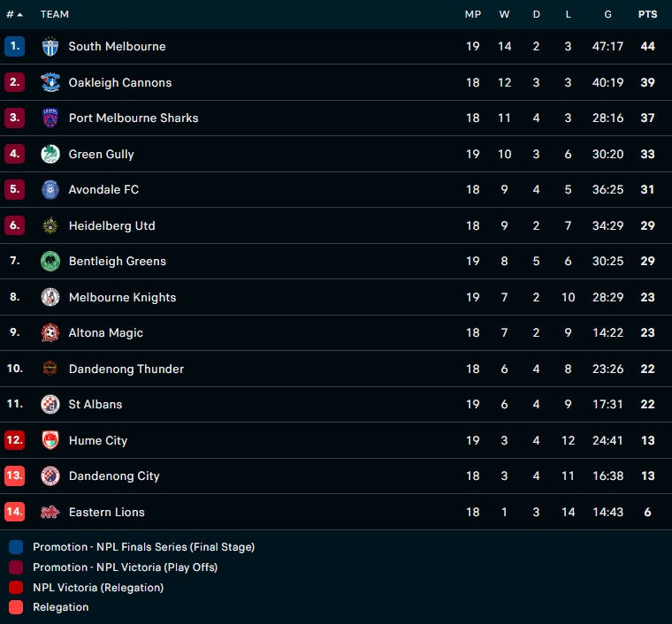
Task: Open Avondale FC team page
Action: (x=103, y=190)
